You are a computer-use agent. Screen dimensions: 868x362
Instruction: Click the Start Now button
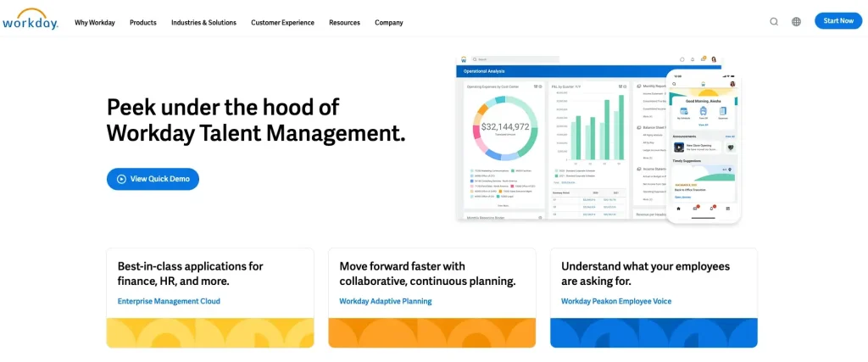[x=838, y=21]
